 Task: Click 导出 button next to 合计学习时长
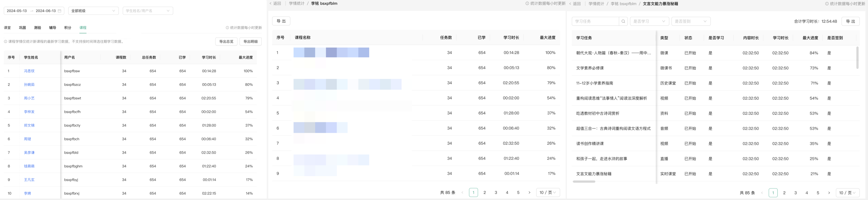coord(850,21)
